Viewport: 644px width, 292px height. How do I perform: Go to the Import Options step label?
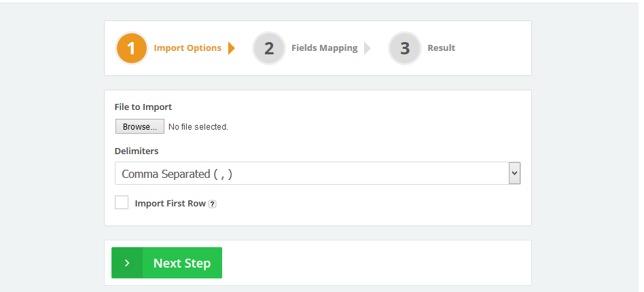187,48
